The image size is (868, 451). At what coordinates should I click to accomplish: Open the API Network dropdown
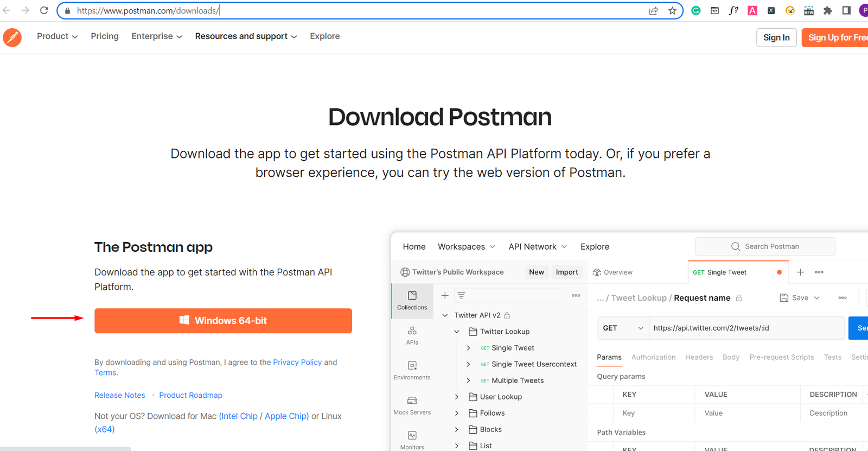[538, 246]
